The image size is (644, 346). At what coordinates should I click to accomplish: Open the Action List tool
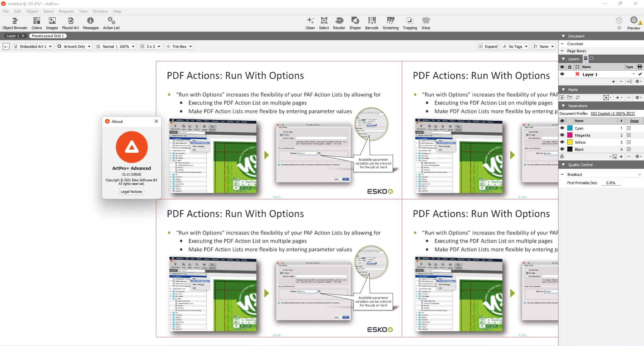pos(111,23)
